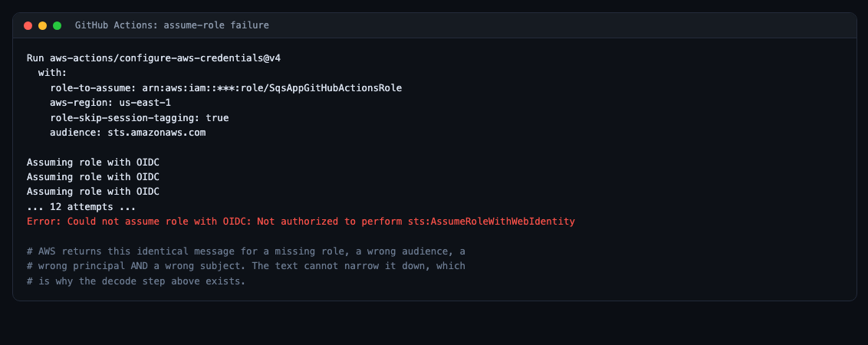Click the 'AWS returns this identical message' comment
The height and width of the screenshot is (345, 868).
pos(246,251)
